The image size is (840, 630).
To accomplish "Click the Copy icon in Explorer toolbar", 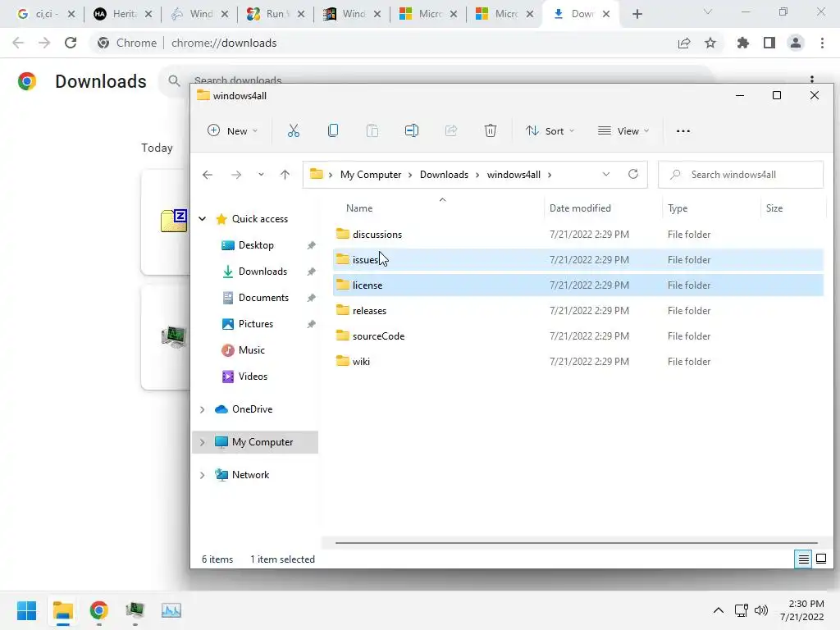I will point(333,130).
